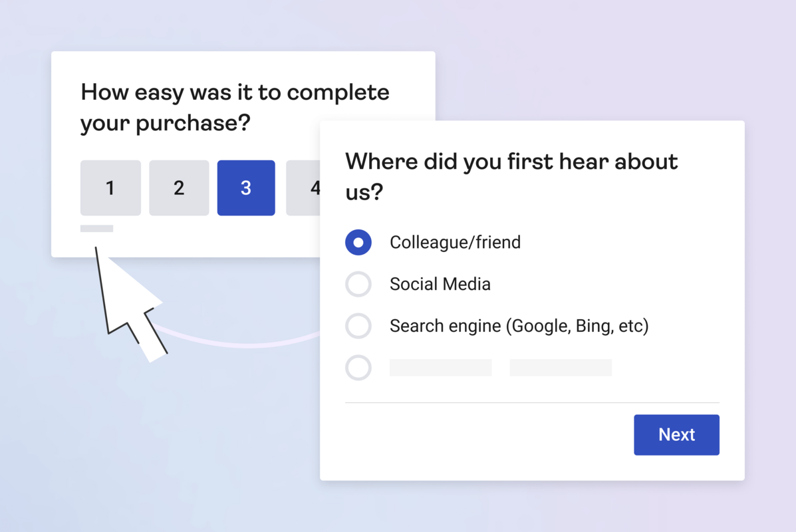Choose the Social Media option
The height and width of the screenshot is (532, 796).
click(x=358, y=284)
